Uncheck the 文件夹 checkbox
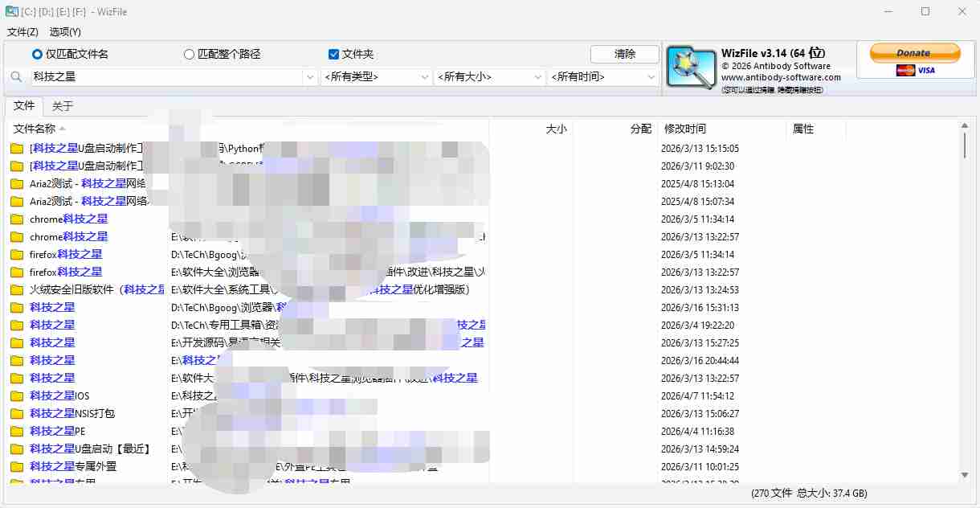This screenshot has width=980, height=508. click(x=334, y=55)
